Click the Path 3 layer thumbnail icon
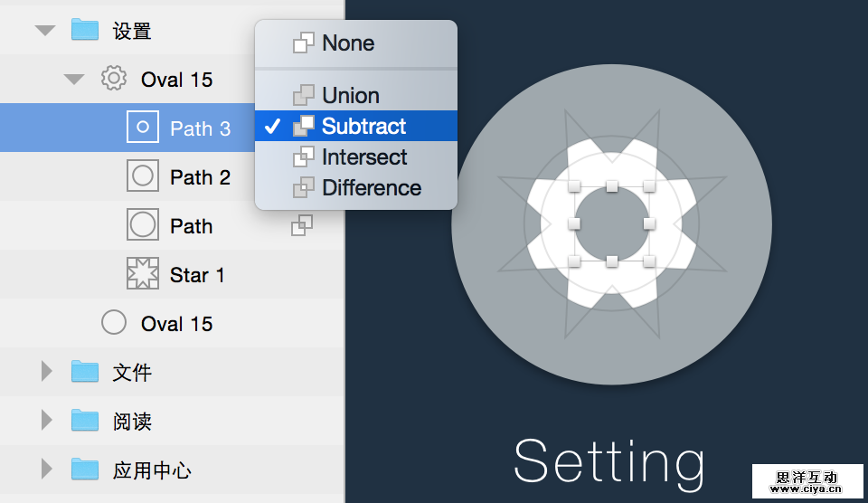 coord(143,128)
